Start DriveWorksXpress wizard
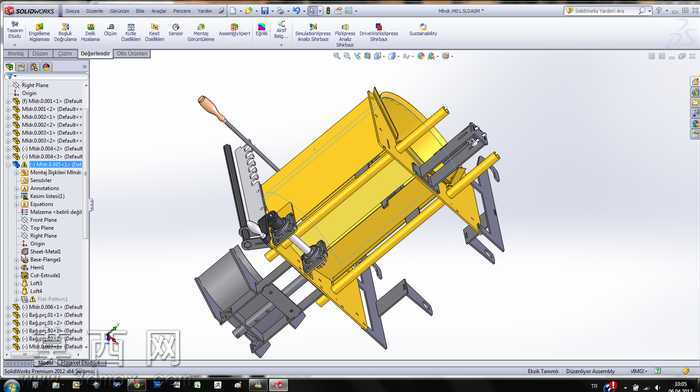The width and height of the screenshot is (700, 392). (x=379, y=33)
